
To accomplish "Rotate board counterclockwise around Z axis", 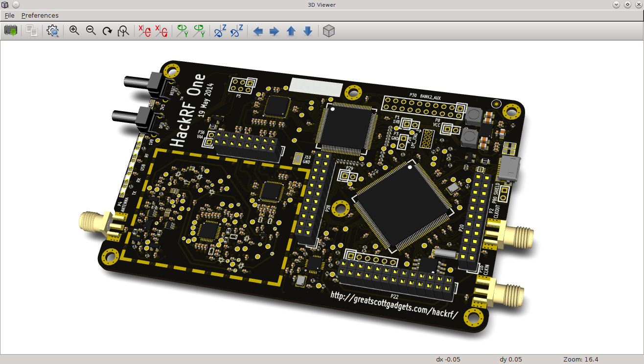I will (x=236, y=31).
